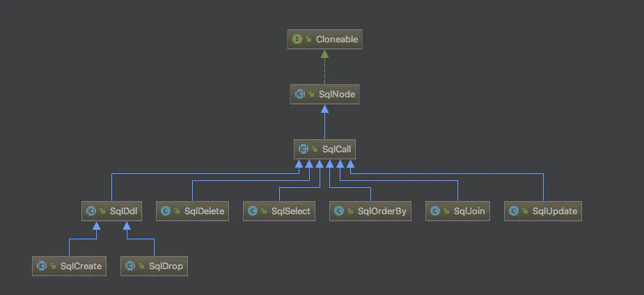Click the lock icon beside SqlCreate
The width and height of the screenshot is (644, 295).
(54, 266)
